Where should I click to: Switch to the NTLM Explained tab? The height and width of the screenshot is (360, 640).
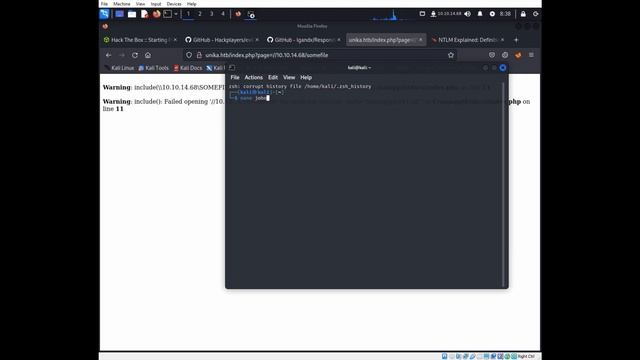[x=468, y=40]
